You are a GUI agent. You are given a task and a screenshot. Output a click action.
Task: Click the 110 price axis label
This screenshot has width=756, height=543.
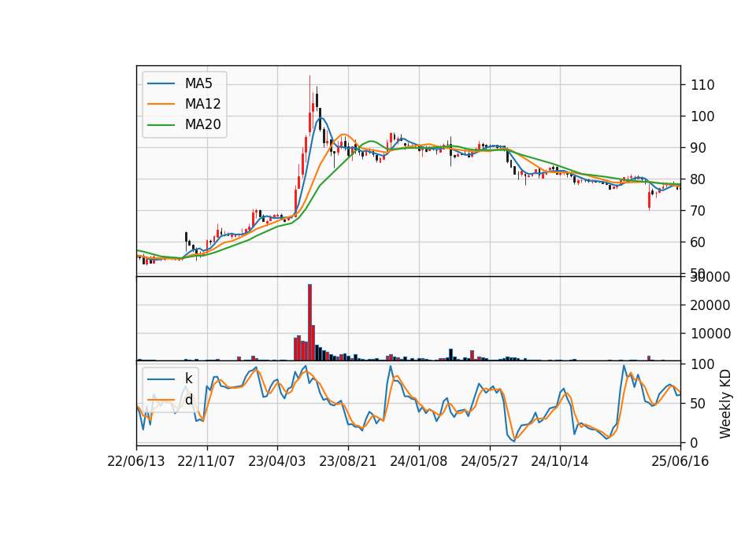[702, 85]
